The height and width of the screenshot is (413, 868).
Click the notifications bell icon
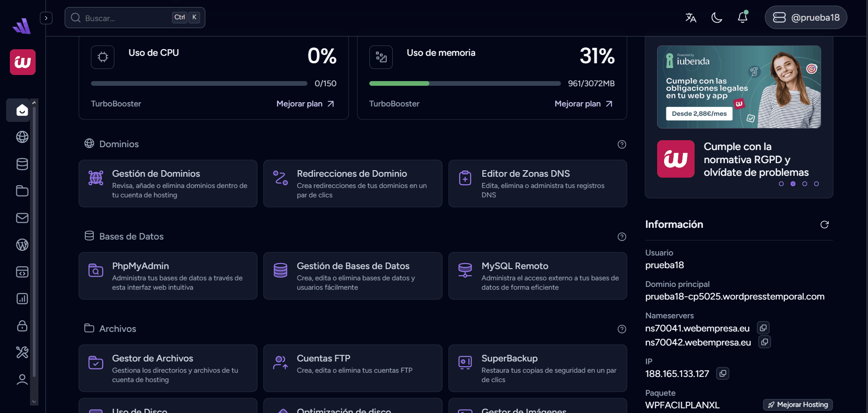click(742, 18)
